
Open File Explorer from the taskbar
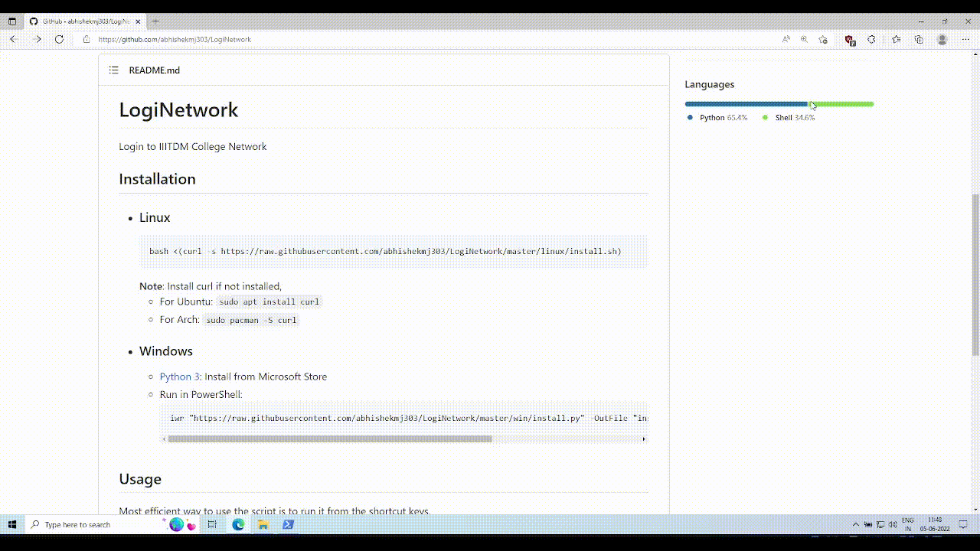click(x=263, y=524)
